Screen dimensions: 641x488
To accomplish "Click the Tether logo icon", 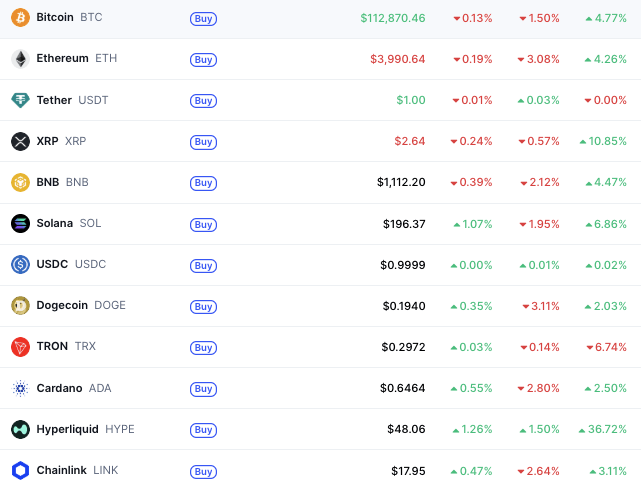I will pyautogui.click(x=20, y=100).
